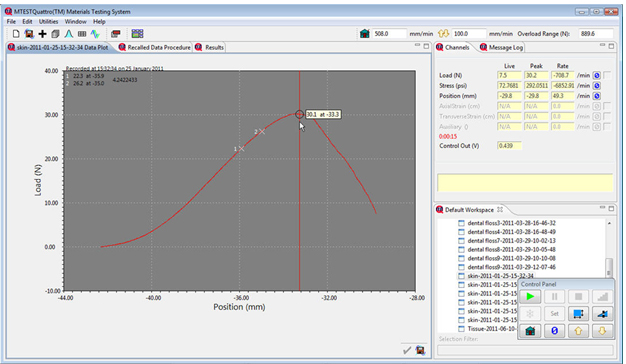Click the 508.0 mm/min speed field
The image size is (626, 364).
(389, 34)
